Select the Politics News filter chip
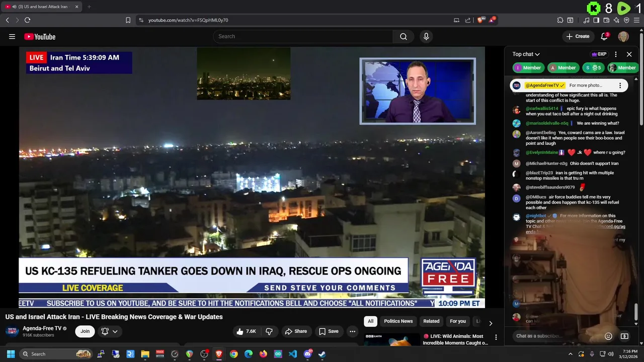 click(398, 321)
